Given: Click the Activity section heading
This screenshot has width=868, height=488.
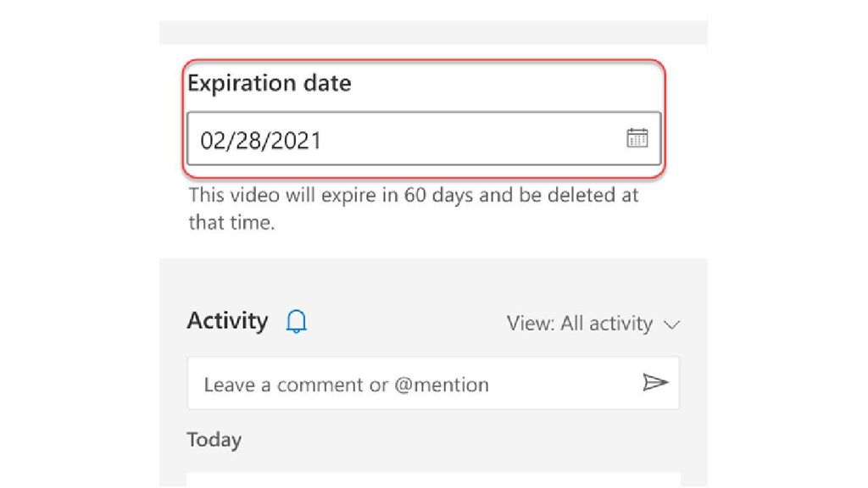Looking at the screenshot, I should point(227,321).
